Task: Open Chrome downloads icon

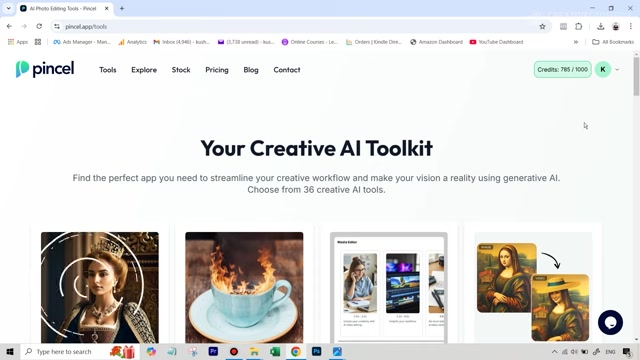Action: tap(600, 27)
